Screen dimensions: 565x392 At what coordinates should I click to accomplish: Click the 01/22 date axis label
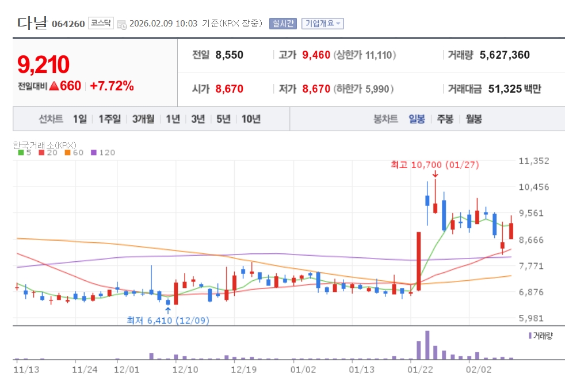[420, 370]
